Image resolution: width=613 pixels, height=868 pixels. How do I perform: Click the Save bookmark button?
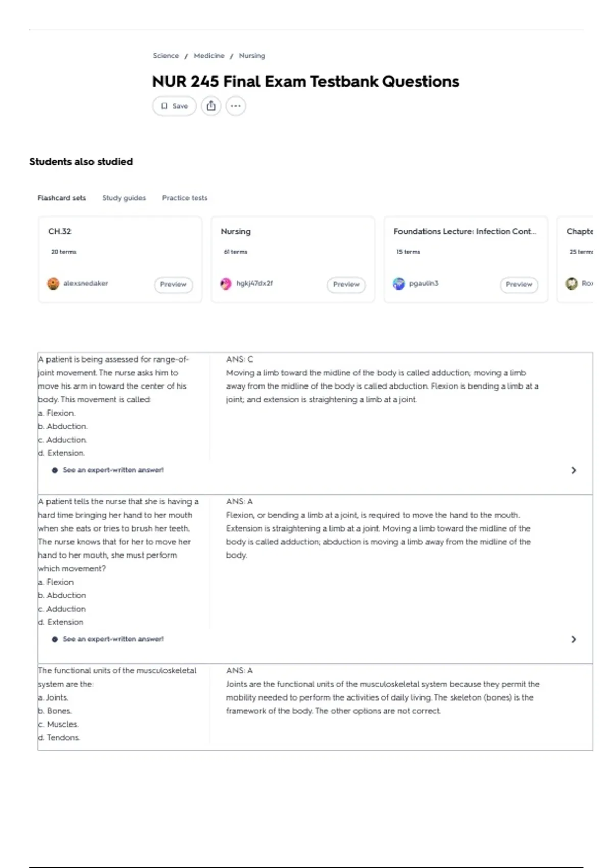click(x=174, y=106)
